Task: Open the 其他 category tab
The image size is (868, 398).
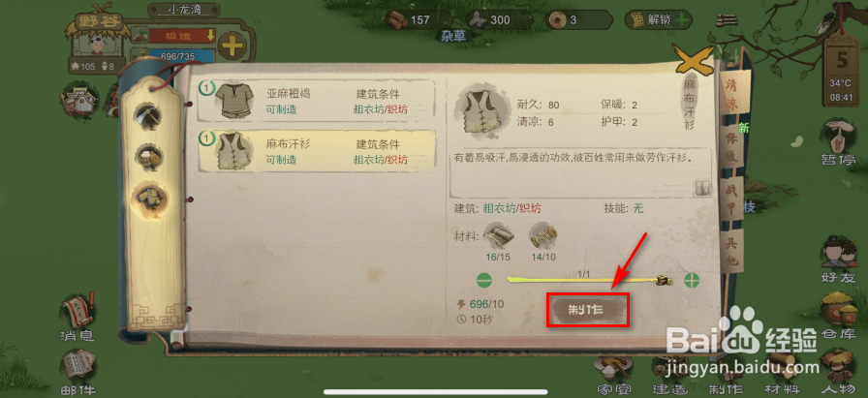Action: pyautogui.click(x=731, y=250)
